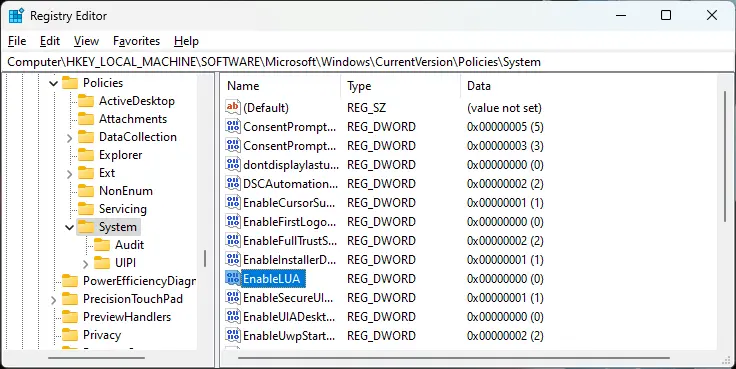Select the PowerEfficiencyDiagr key name
This screenshot has height=369, width=736.
coord(139,281)
